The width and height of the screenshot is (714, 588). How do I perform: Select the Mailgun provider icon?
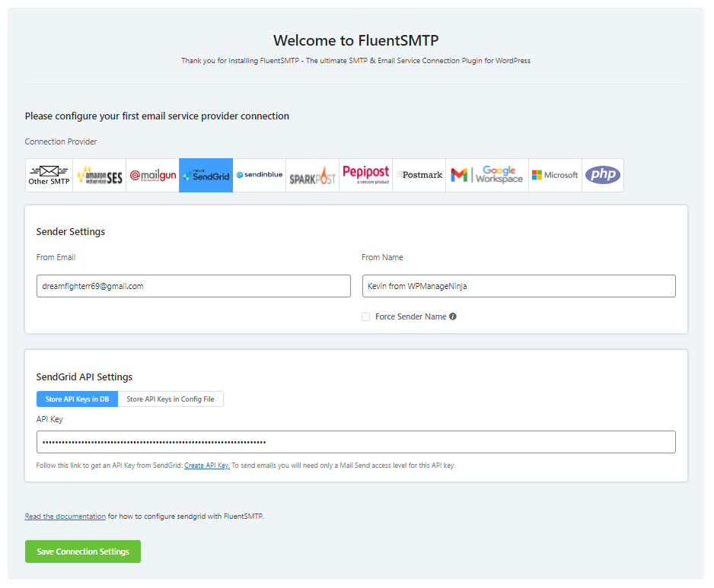151,175
